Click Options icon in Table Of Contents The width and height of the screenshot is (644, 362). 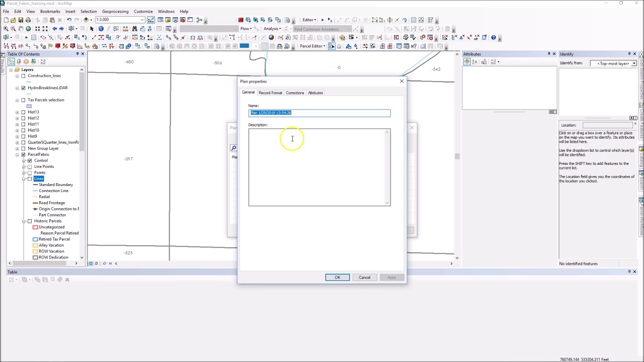43,61
